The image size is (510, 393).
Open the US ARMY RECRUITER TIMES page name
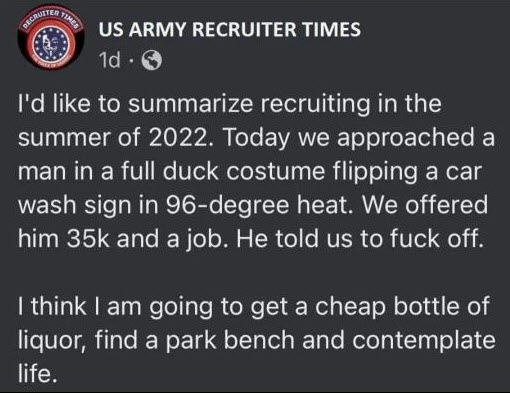[229, 29]
